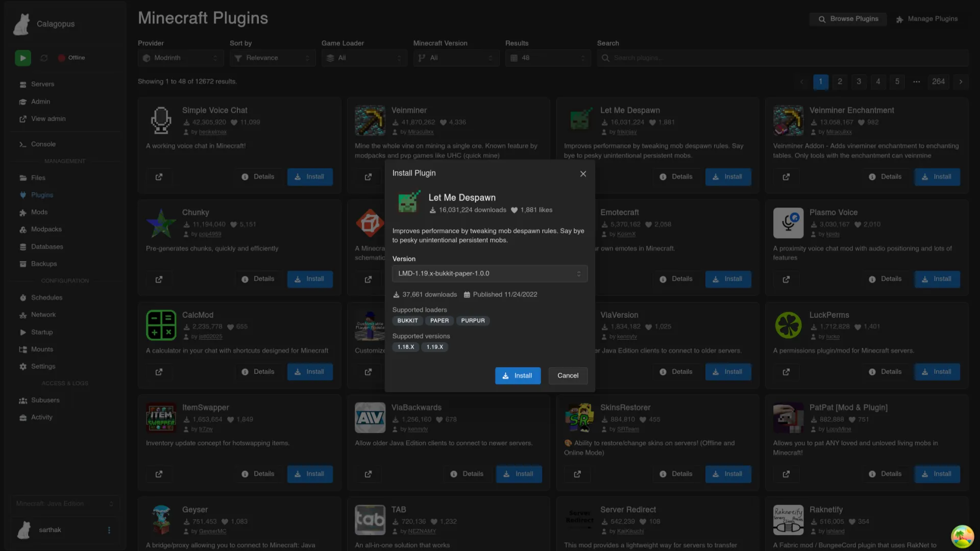Expand Minecraft: Java Edition selector in sidebar
980x551 pixels.
[65, 504]
